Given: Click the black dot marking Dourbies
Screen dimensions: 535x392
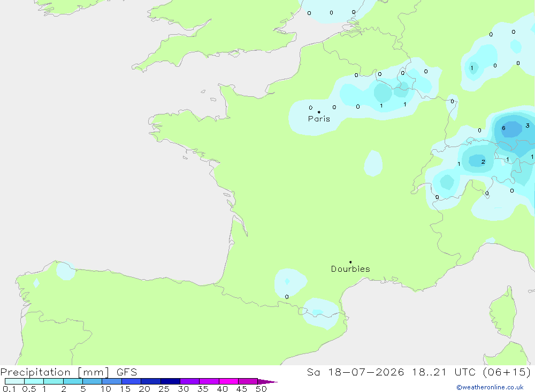Looking at the screenshot, I should coord(350,262).
